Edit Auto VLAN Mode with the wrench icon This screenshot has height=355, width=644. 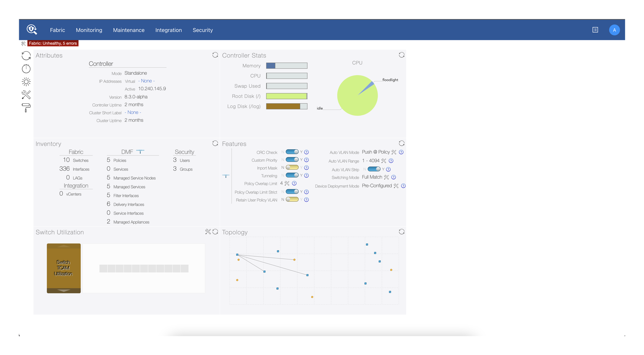tap(394, 152)
